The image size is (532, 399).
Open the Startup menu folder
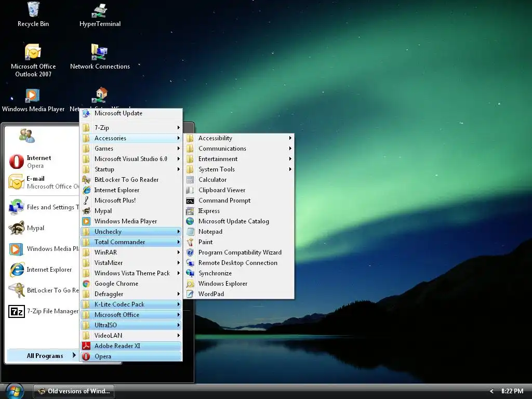tap(131, 169)
